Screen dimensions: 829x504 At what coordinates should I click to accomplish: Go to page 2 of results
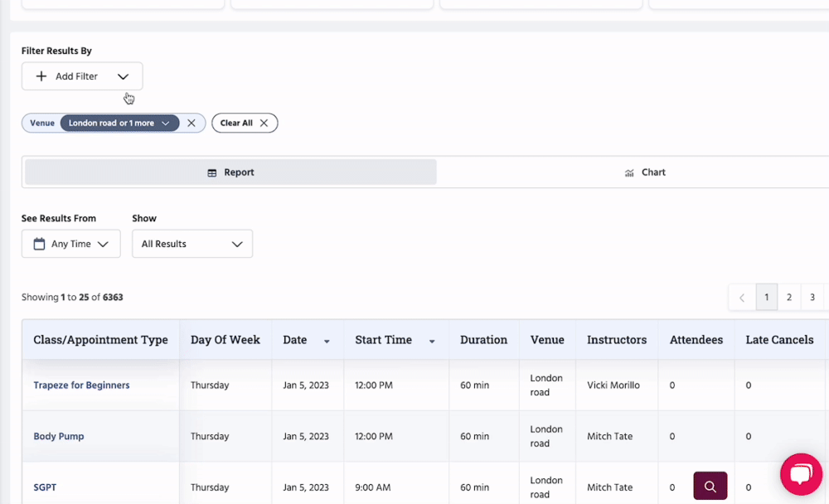point(789,298)
